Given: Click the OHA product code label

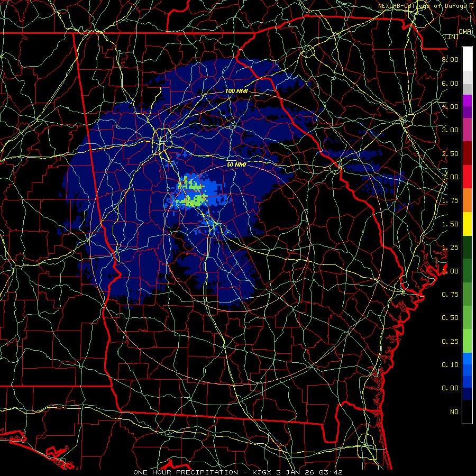Looking at the screenshot, I should point(465,31).
